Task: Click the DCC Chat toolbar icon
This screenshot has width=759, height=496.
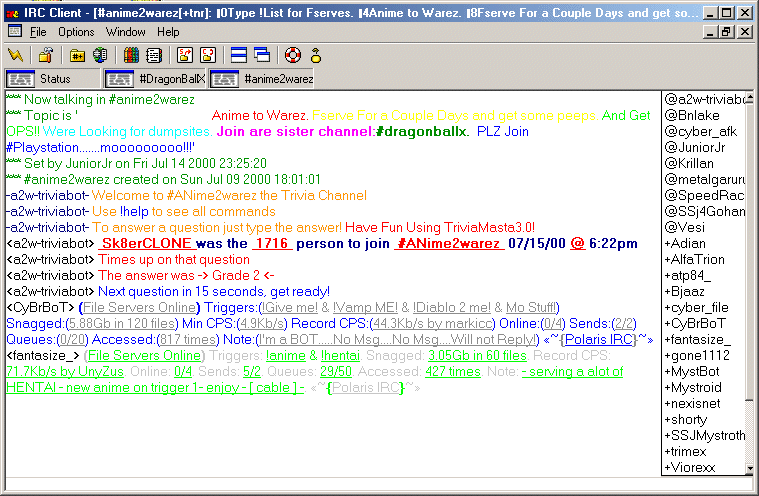Action: (x=208, y=54)
